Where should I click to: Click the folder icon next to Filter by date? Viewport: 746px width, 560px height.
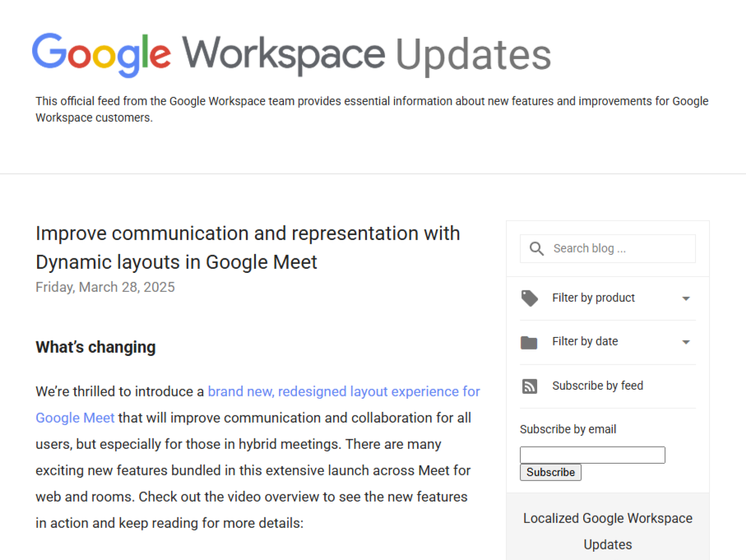530,342
